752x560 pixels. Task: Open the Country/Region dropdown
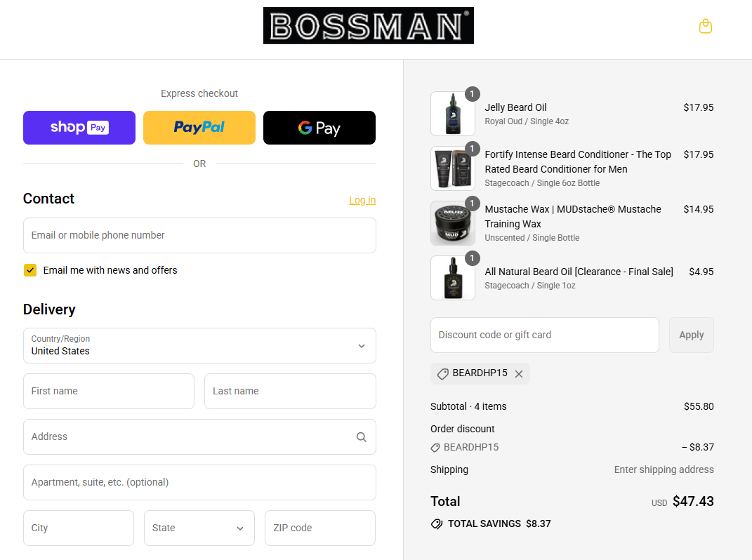[199, 346]
